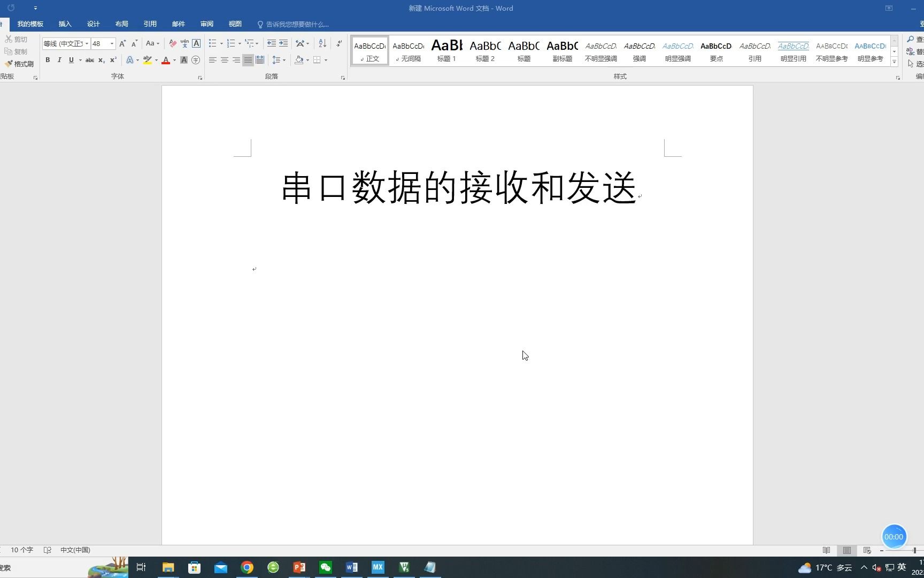This screenshot has height=578, width=924.
Task: Open the 审阅 ribbon tab
Action: point(207,24)
